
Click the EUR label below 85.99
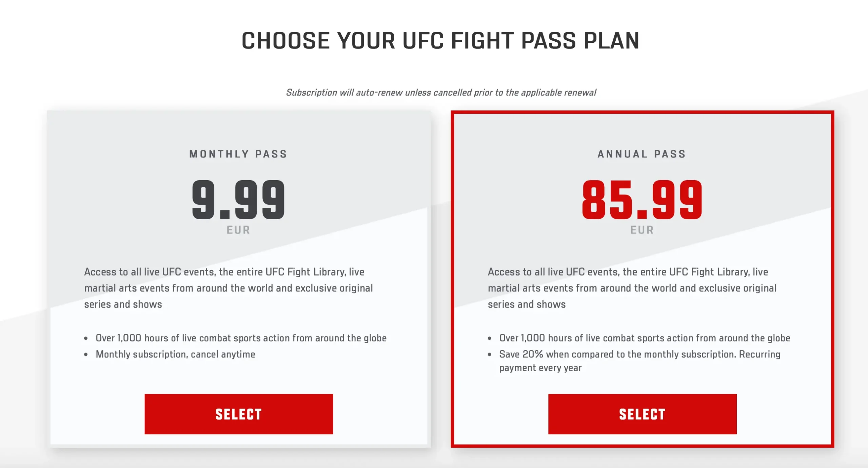coord(642,230)
